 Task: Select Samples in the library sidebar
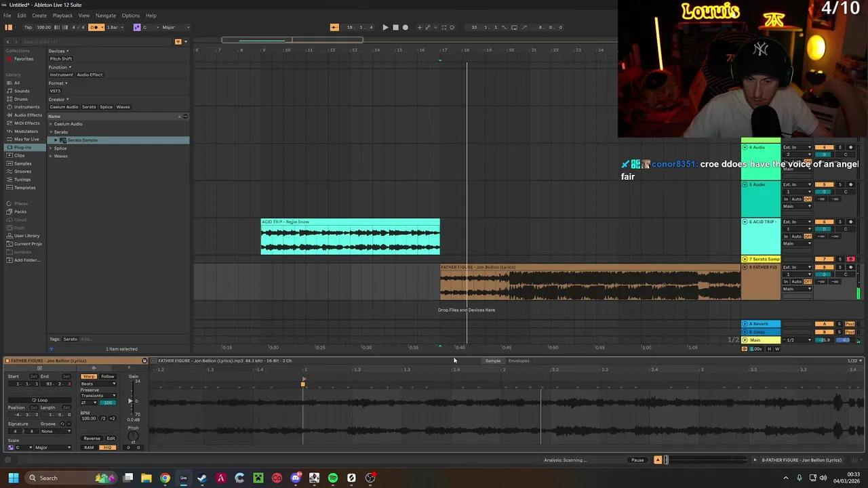coord(22,163)
